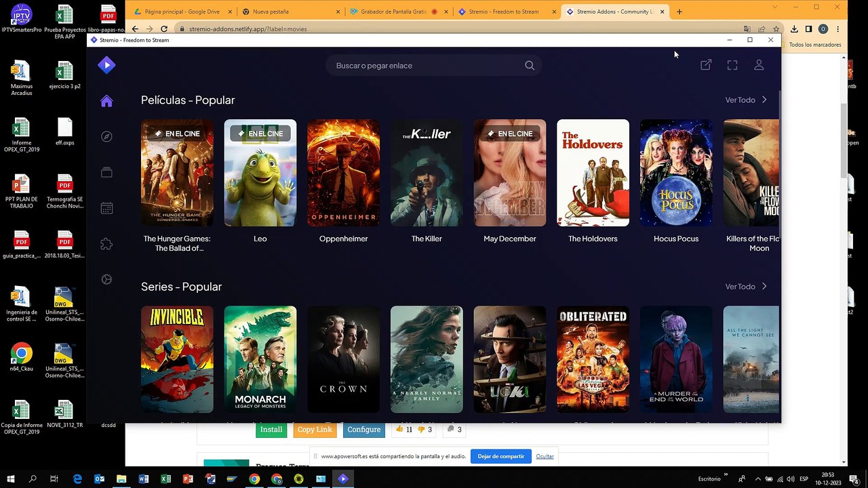The width and height of the screenshot is (868, 488).
Task: Open the Settings gear icon in sidebar
Action: [106, 279]
